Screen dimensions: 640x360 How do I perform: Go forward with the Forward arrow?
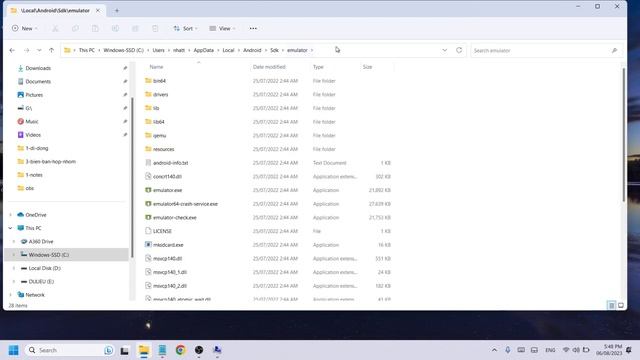[x=26, y=50]
